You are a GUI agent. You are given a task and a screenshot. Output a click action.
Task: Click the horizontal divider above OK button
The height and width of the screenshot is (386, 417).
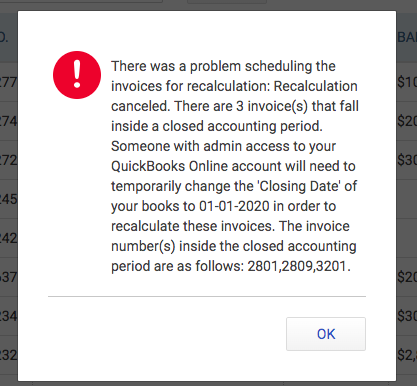point(207,296)
